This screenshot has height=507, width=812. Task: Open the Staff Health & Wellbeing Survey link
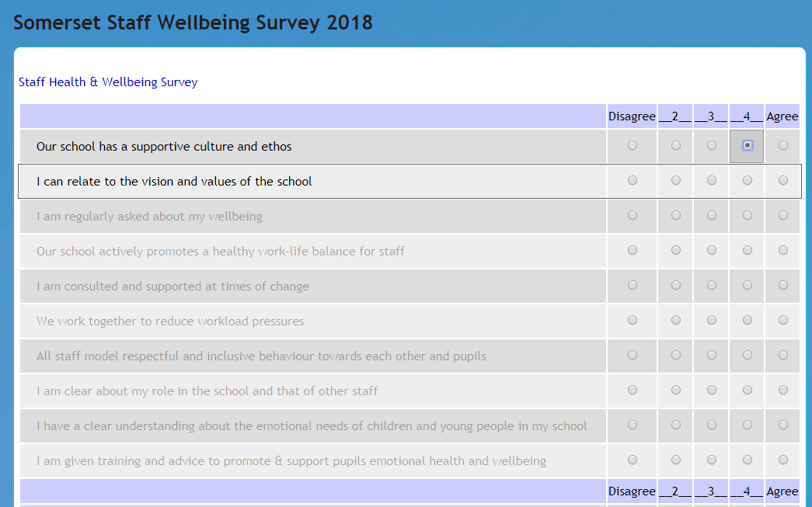[x=108, y=82]
